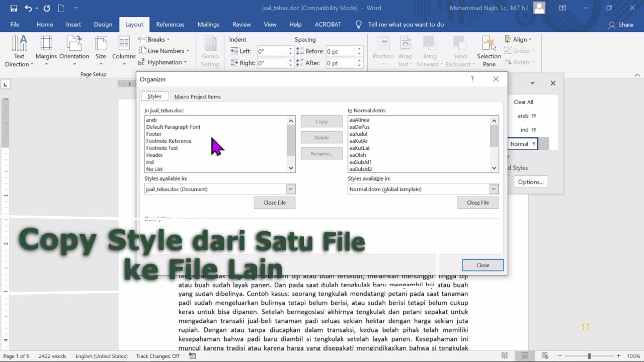This screenshot has height=362, width=644.
Task: Open the Columns icon menu
Action: [124, 48]
